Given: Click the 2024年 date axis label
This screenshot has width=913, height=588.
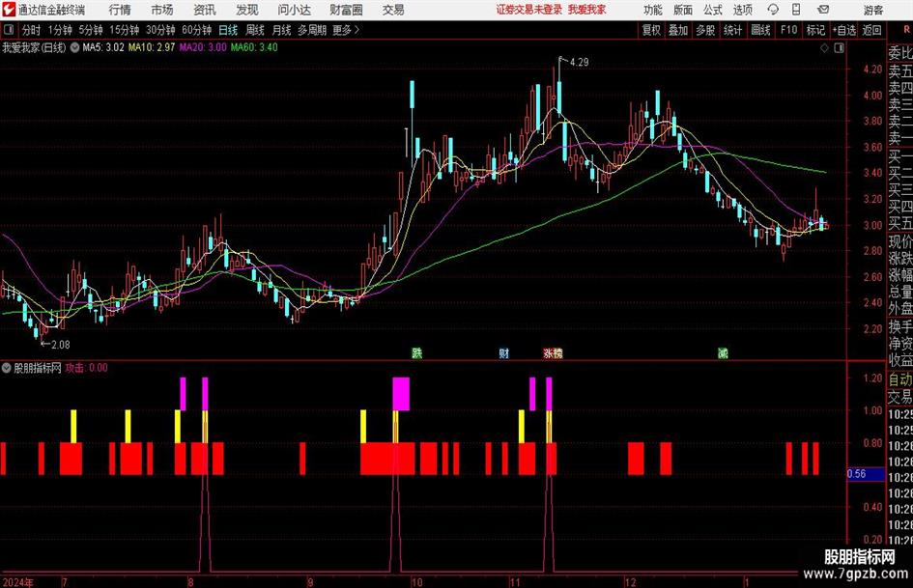Looking at the screenshot, I should point(18,582).
